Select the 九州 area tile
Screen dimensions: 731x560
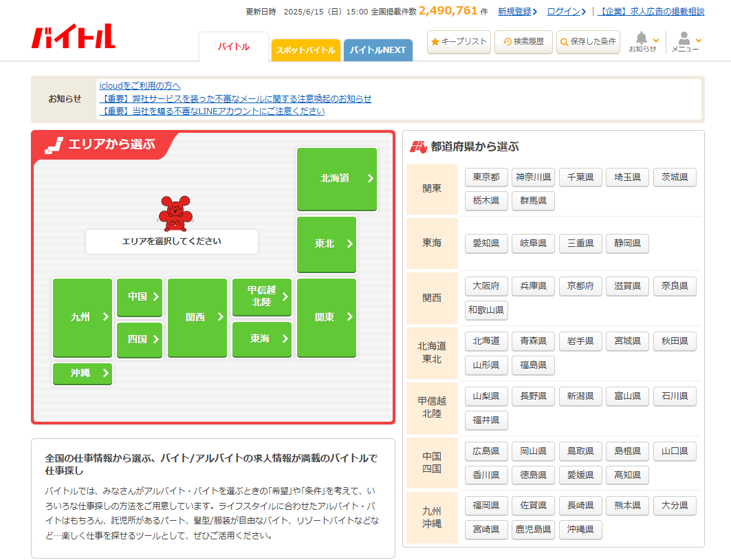coord(83,318)
